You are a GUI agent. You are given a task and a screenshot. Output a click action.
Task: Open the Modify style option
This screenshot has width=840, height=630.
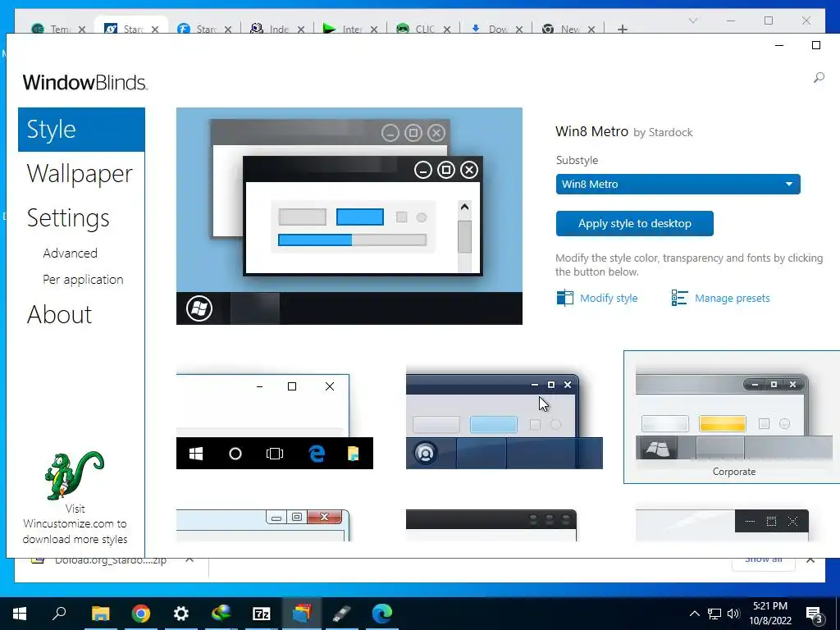(x=597, y=298)
